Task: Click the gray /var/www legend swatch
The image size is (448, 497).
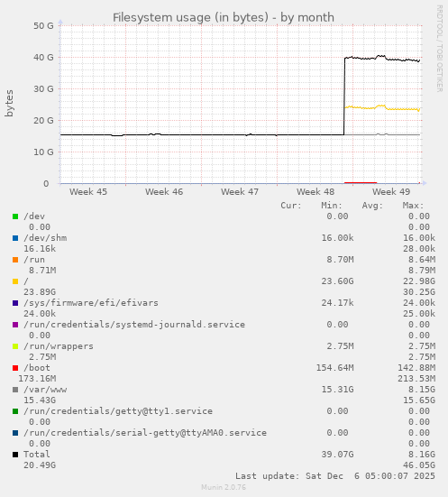Action: pyautogui.click(x=15, y=390)
